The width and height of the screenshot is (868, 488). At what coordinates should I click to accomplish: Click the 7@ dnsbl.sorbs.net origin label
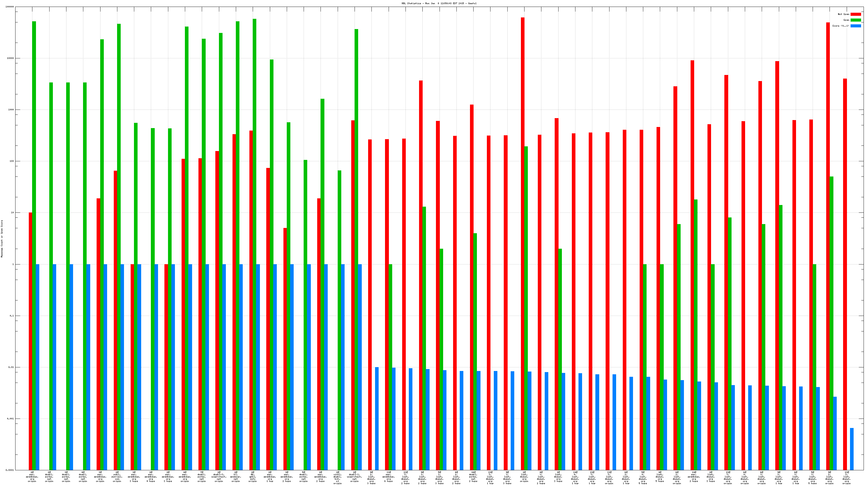point(201,477)
